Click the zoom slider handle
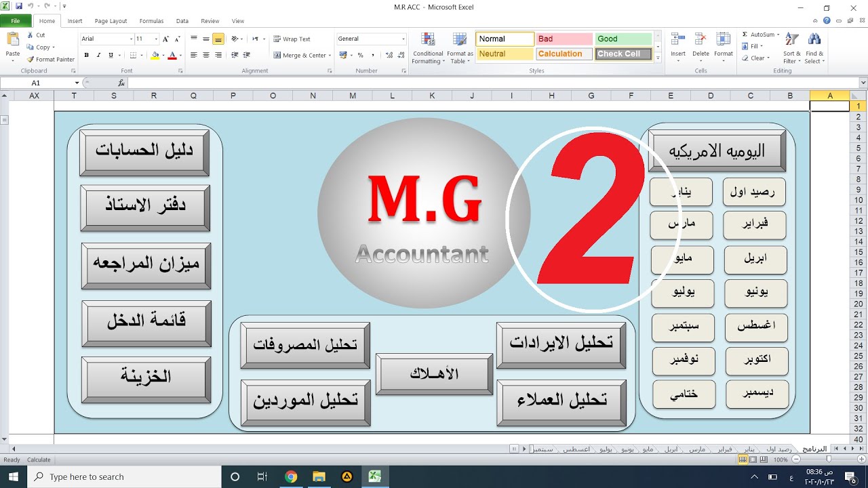This screenshot has width=868, height=488. [x=829, y=460]
